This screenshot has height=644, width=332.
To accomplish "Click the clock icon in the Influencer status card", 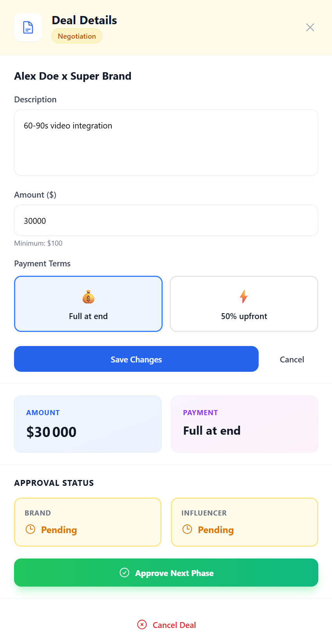I will click(187, 529).
